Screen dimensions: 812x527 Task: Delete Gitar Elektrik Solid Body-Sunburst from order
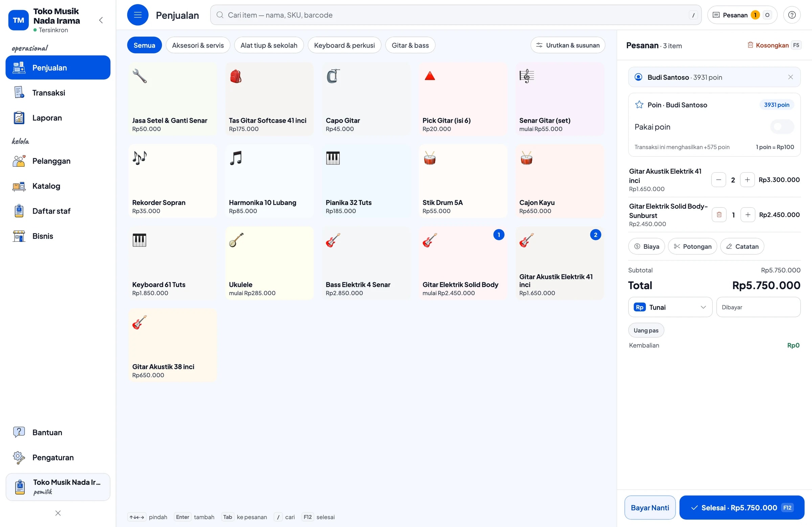pos(719,215)
